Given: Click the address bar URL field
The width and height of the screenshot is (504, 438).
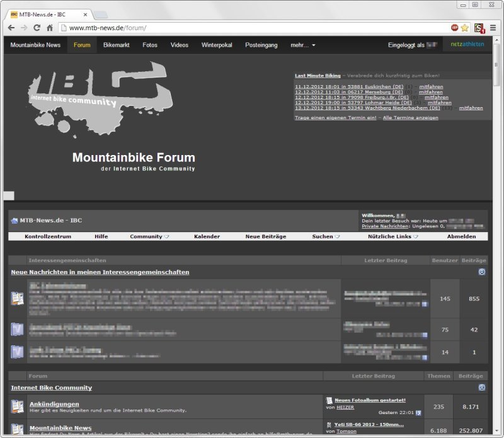Looking at the screenshot, I should [253, 28].
